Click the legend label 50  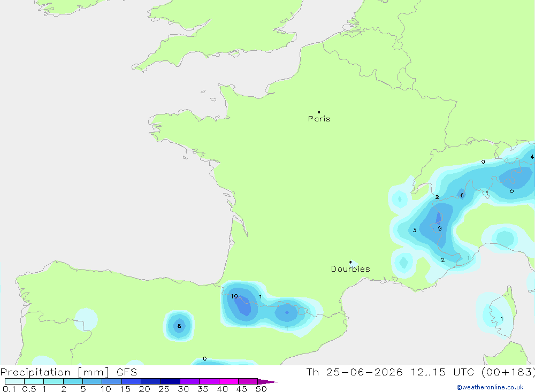261,389
